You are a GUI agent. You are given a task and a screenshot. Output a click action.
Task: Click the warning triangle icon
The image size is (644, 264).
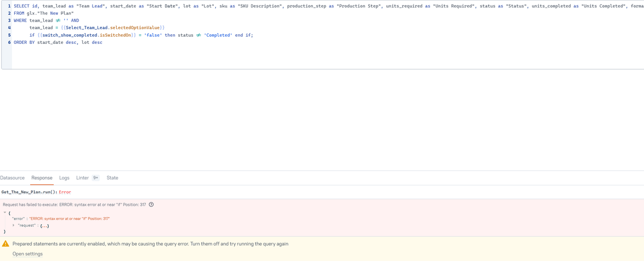point(6,244)
